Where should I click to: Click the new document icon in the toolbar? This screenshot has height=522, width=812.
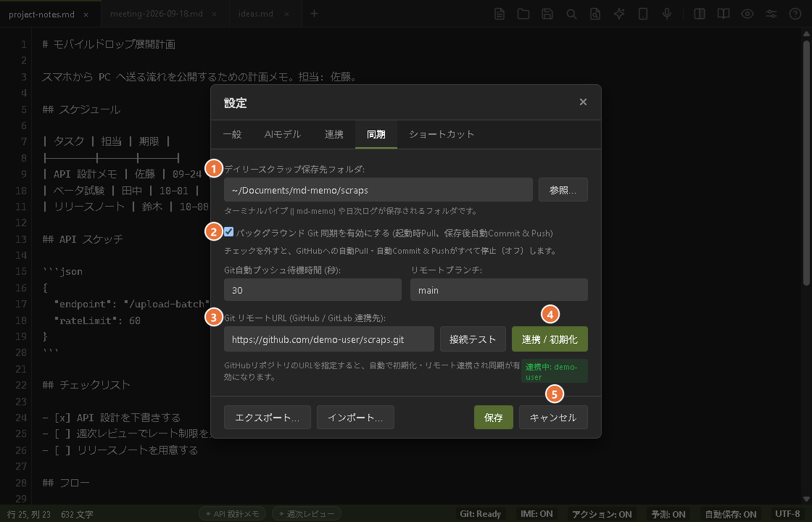point(500,14)
